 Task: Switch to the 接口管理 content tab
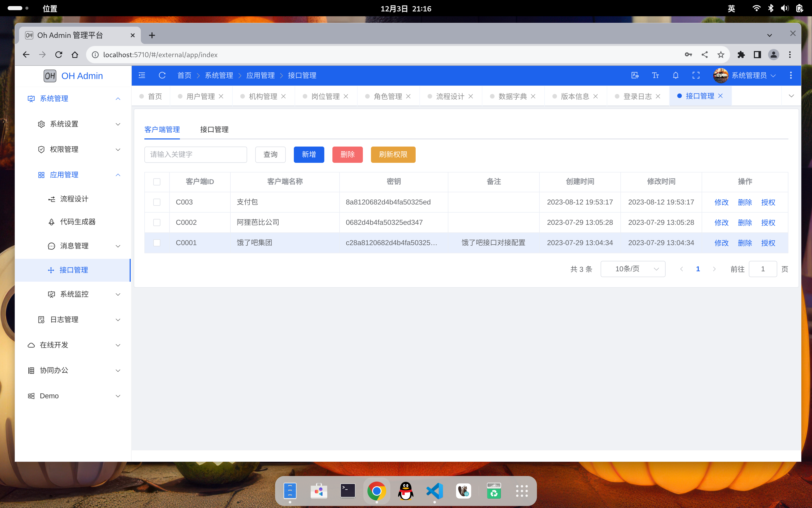(x=214, y=129)
